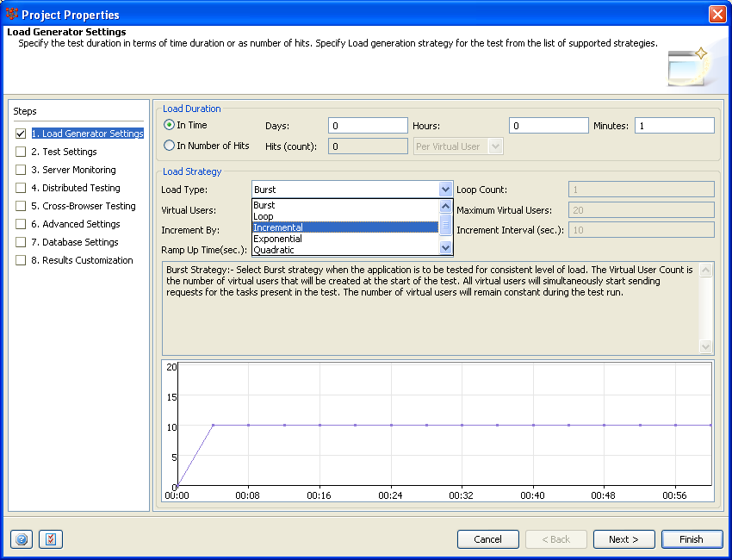Close the Project Properties dialog

pos(717,15)
